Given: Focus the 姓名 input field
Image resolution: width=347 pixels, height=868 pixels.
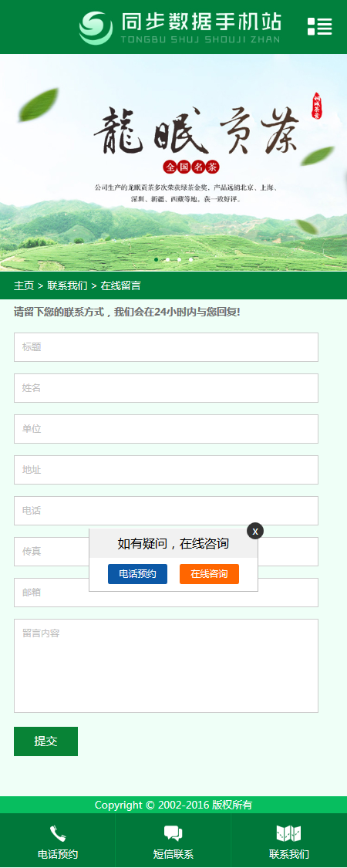Looking at the screenshot, I should point(166,388).
